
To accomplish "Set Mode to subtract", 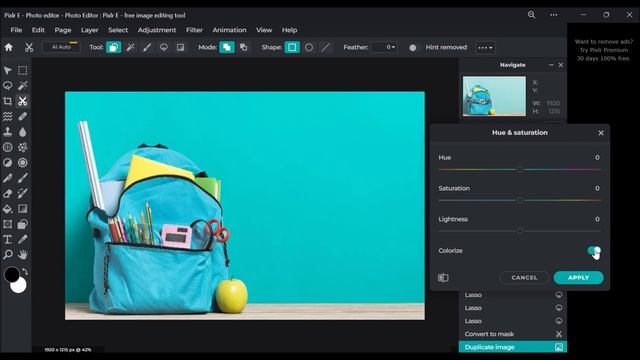I will [244, 47].
